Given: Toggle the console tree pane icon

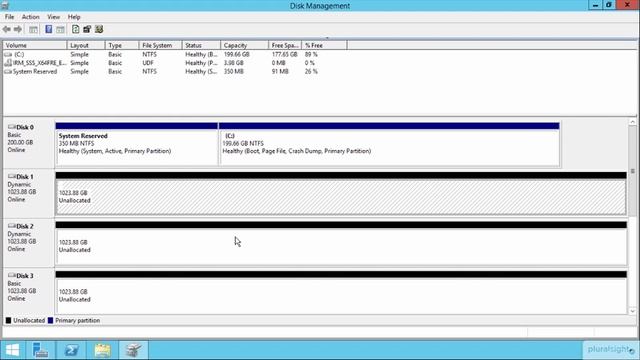Looking at the screenshot, I should pyautogui.click(x=33, y=29).
